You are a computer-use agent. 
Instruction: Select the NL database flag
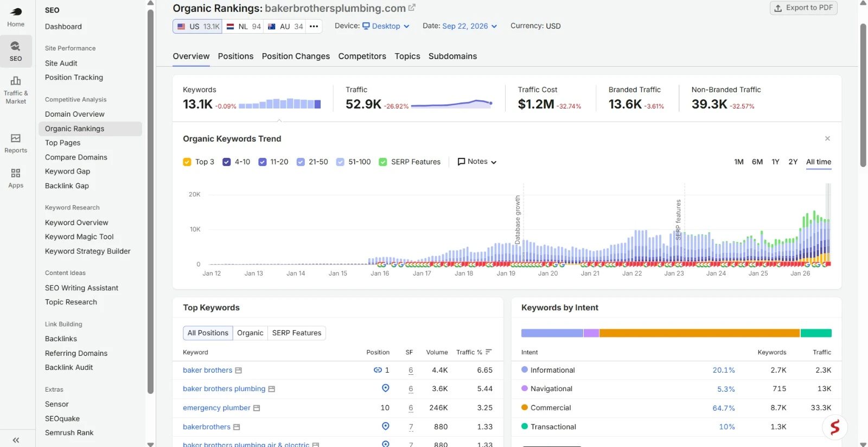[230, 26]
